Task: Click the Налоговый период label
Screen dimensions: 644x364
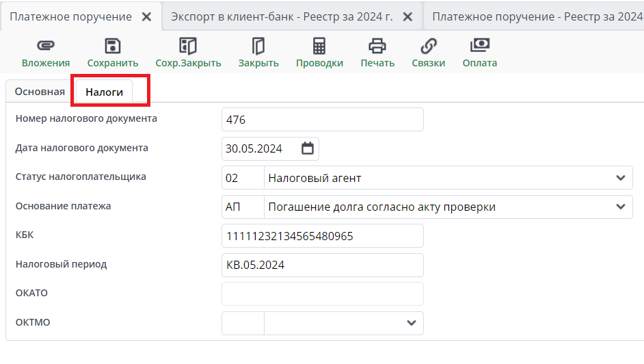Action: (x=62, y=264)
